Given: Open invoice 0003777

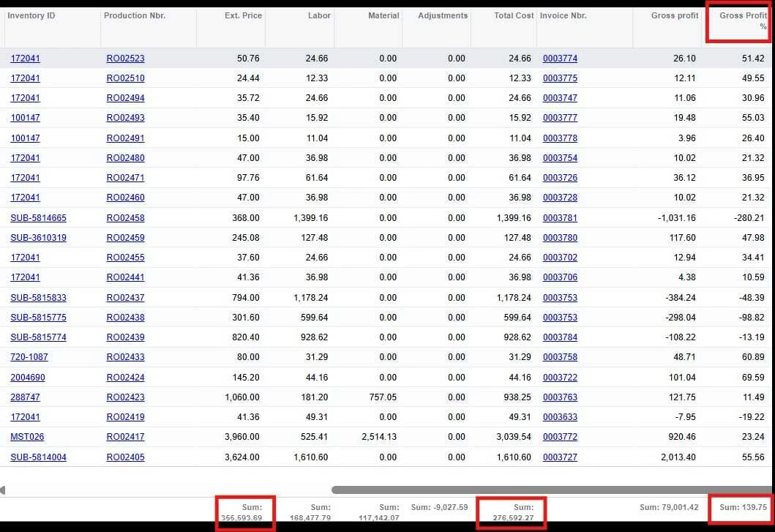Looking at the screenshot, I should (x=560, y=118).
